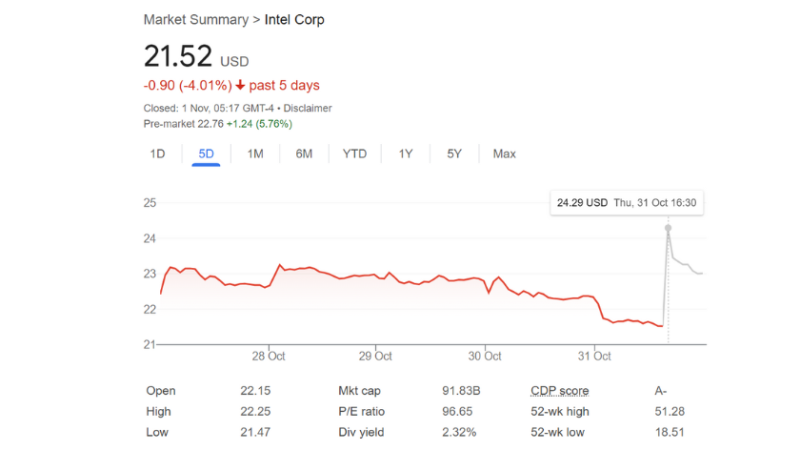Click the 31 Oct date label
The image size is (800, 450).
595,356
